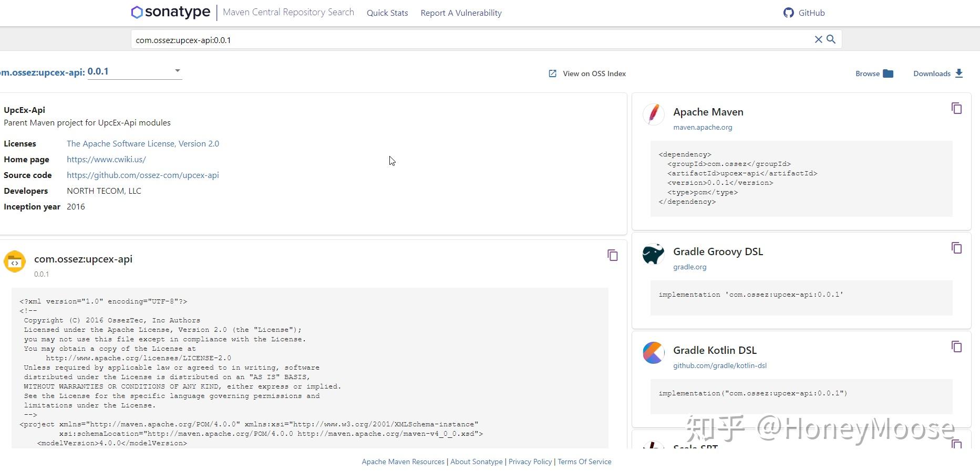The image size is (980, 472).
Task: Open the GitHub source code link
Action: tap(143, 175)
